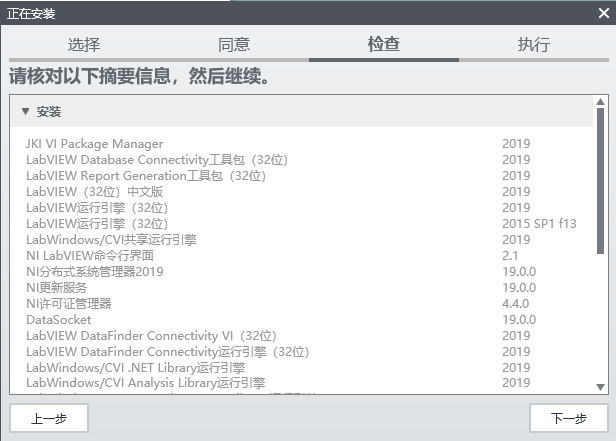Go to the 执行 tab
Screen dimensions: 616x441
tap(534, 45)
